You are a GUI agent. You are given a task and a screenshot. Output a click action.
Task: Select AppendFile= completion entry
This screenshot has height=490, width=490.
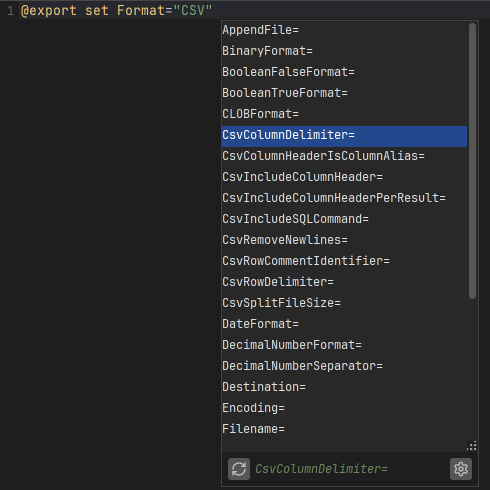click(344, 30)
